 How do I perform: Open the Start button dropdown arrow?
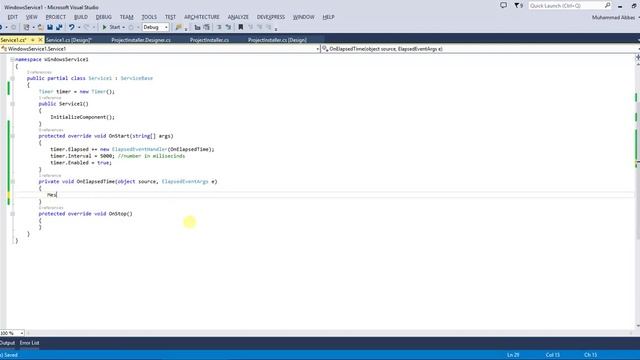pyautogui.click(x=124, y=27)
